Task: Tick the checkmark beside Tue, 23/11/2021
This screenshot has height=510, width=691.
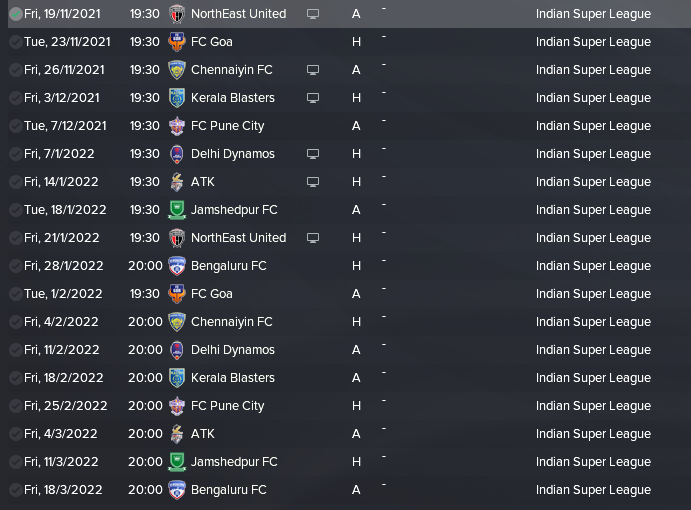Action: tap(16, 42)
